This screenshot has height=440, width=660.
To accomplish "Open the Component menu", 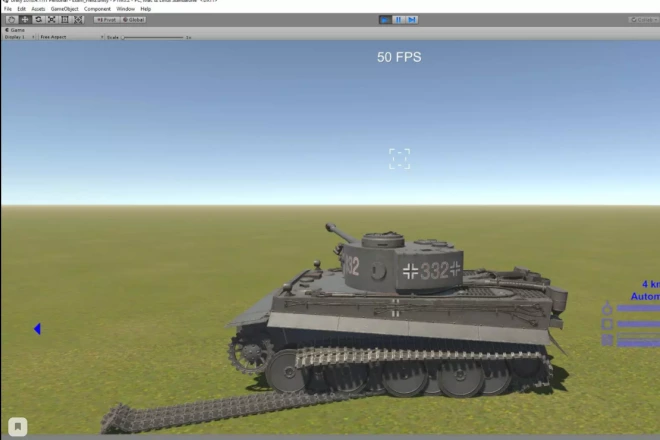I will (x=97, y=9).
